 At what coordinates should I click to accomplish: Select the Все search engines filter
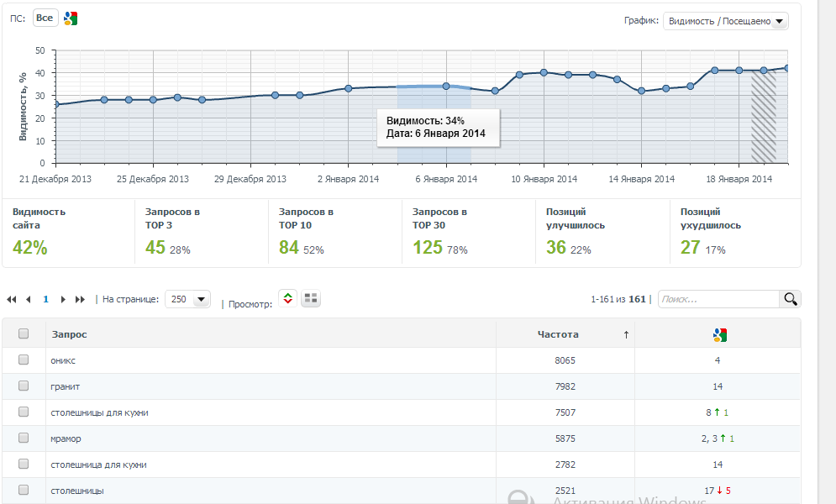[x=45, y=18]
